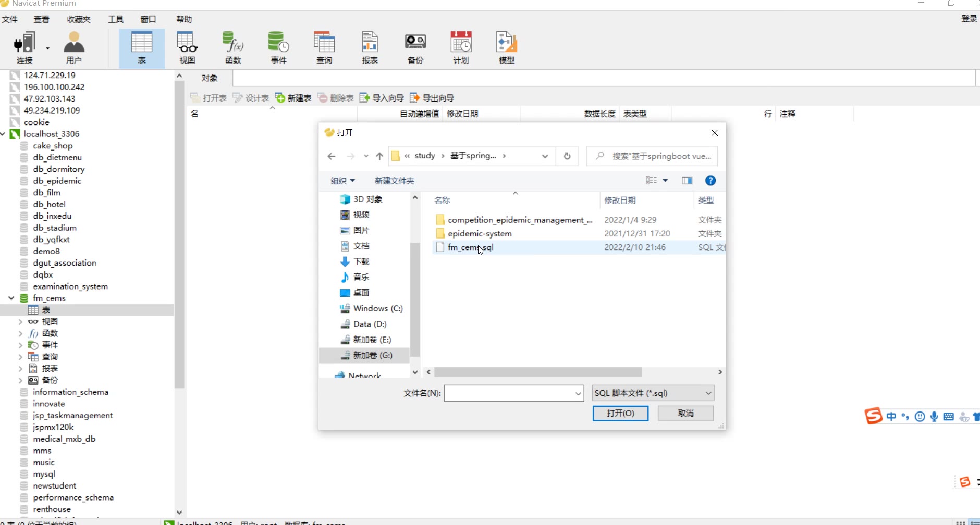Go back in file dialog

point(332,156)
